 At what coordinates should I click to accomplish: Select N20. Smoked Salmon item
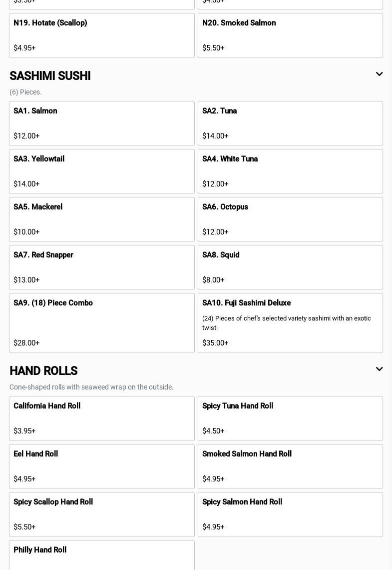click(x=290, y=35)
